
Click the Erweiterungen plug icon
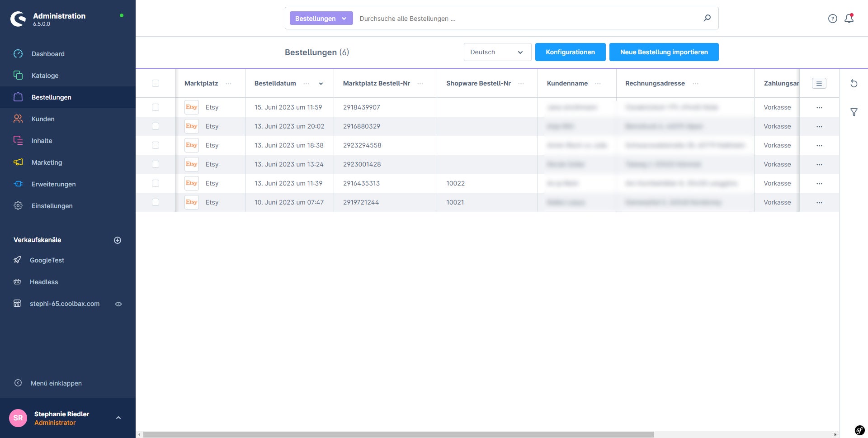pos(18,184)
